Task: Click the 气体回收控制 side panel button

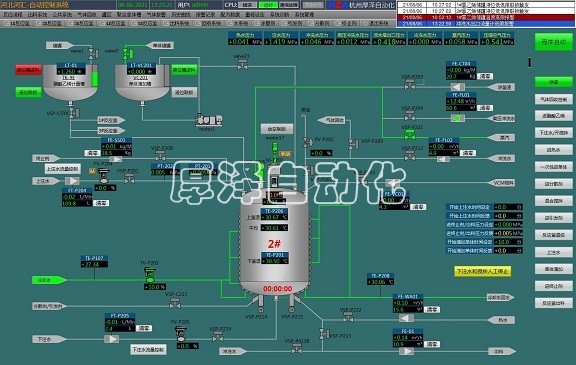Action: (553, 99)
